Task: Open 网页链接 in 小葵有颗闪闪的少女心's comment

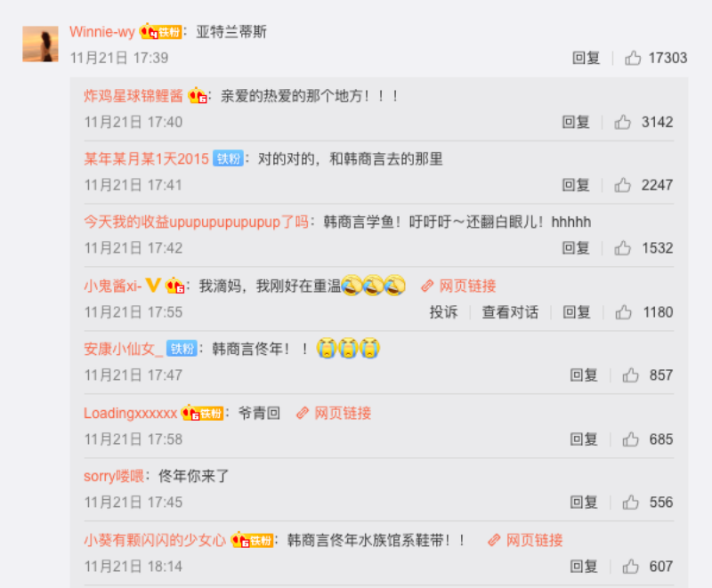Action: (525, 540)
